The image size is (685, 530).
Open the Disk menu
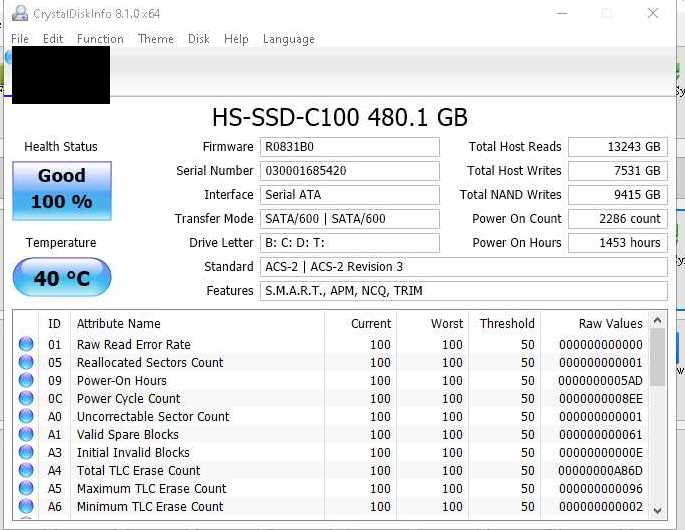(199, 39)
